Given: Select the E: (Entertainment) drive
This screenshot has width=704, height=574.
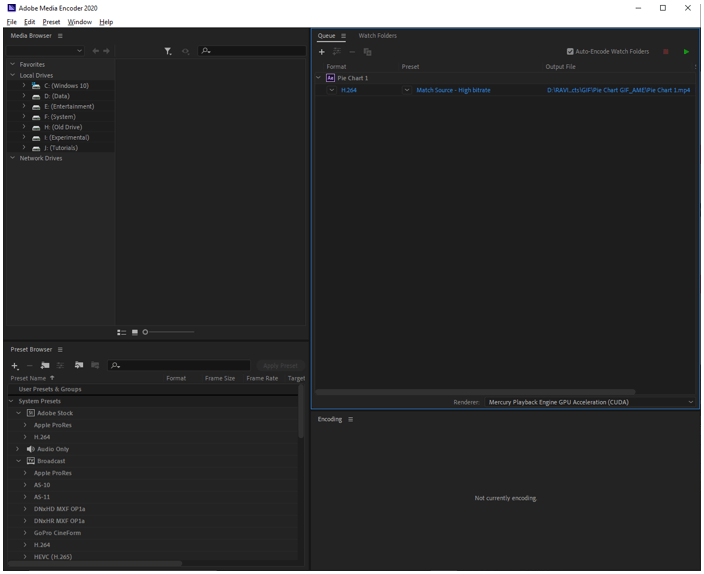Looking at the screenshot, I should (69, 106).
